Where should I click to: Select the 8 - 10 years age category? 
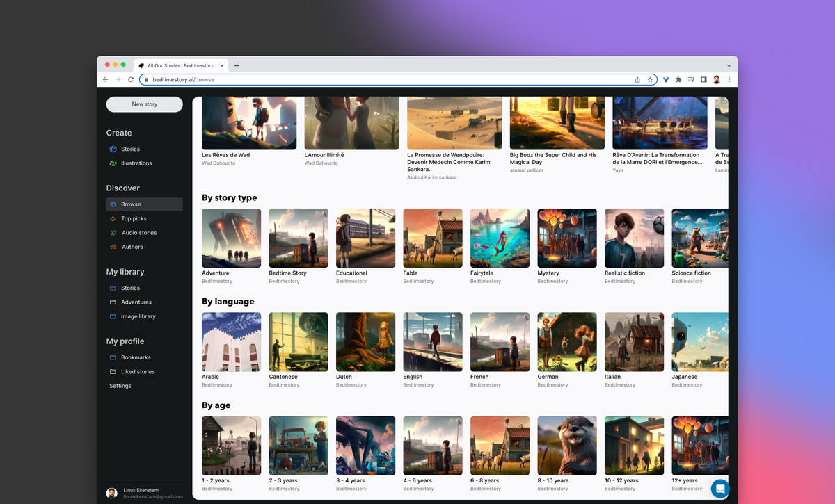coord(567,446)
